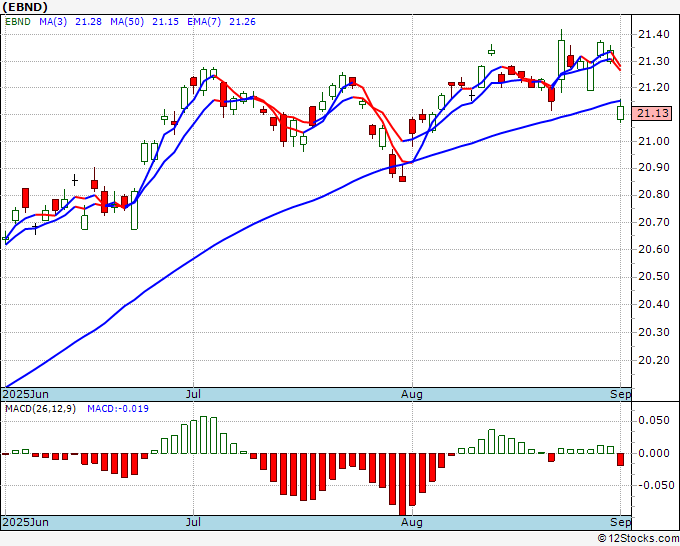Click the Sep label on price chart axis
The height and width of the screenshot is (546, 680).
click(621, 394)
